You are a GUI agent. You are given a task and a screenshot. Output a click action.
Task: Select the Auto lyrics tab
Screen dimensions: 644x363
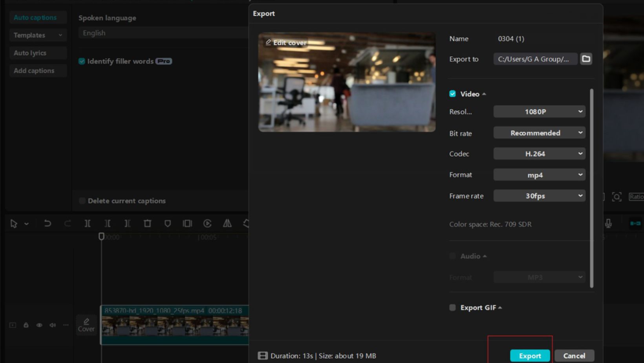click(38, 53)
